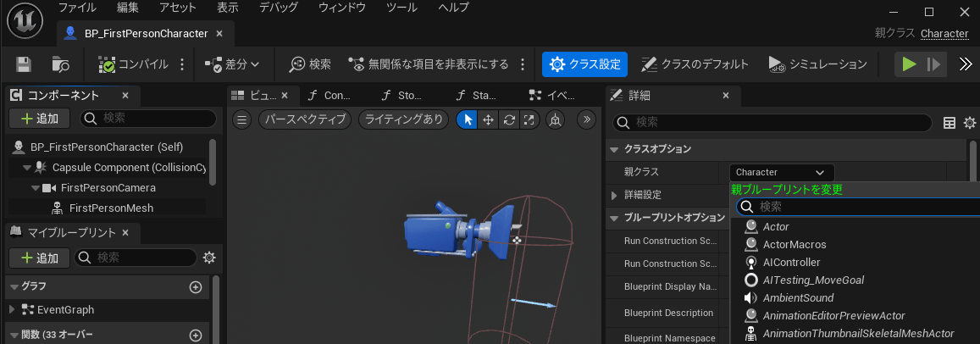Viewport: 980px width, 344px height.
Task: Select FirstPersonMesh component
Action: [x=111, y=208]
